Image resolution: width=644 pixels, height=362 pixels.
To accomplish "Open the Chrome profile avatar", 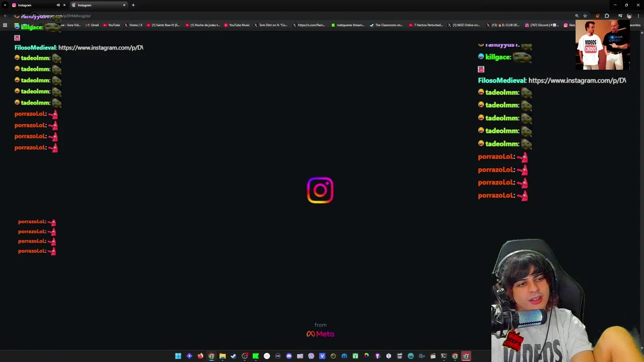I will 629,16.
